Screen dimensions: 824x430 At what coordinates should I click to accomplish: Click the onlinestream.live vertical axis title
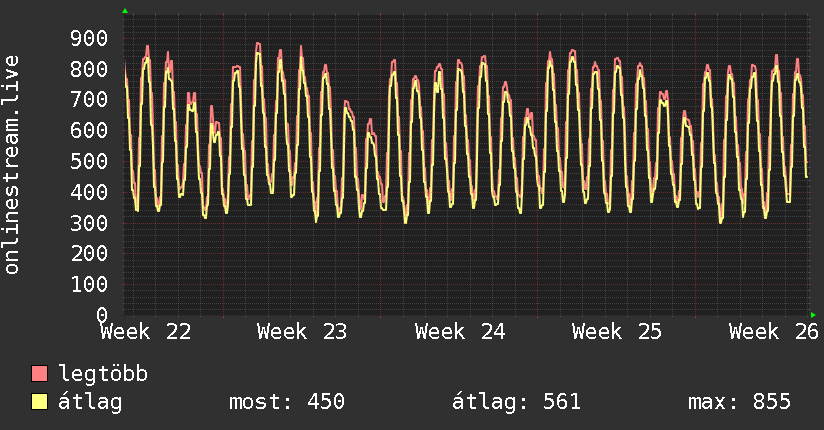click(11, 165)
